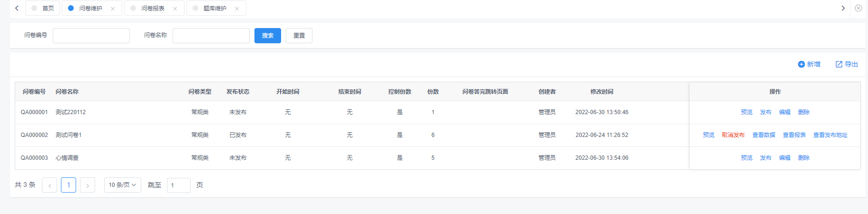Focus the 问卷编号 input field

click(91, 36)
